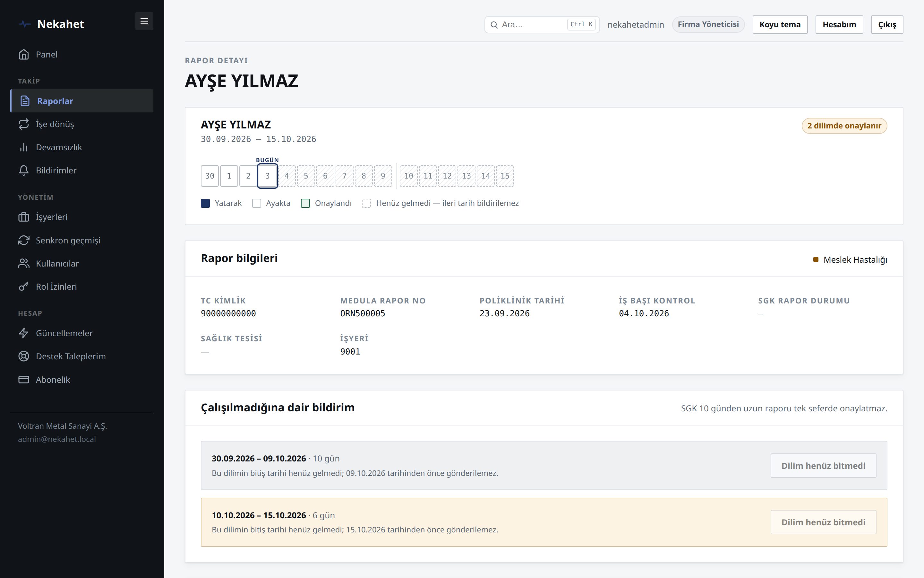The height and width of the screenshot is (578, 924).
Task: Click the Destek Taleplerim lifebuoy icon
Action: point(24,356)
